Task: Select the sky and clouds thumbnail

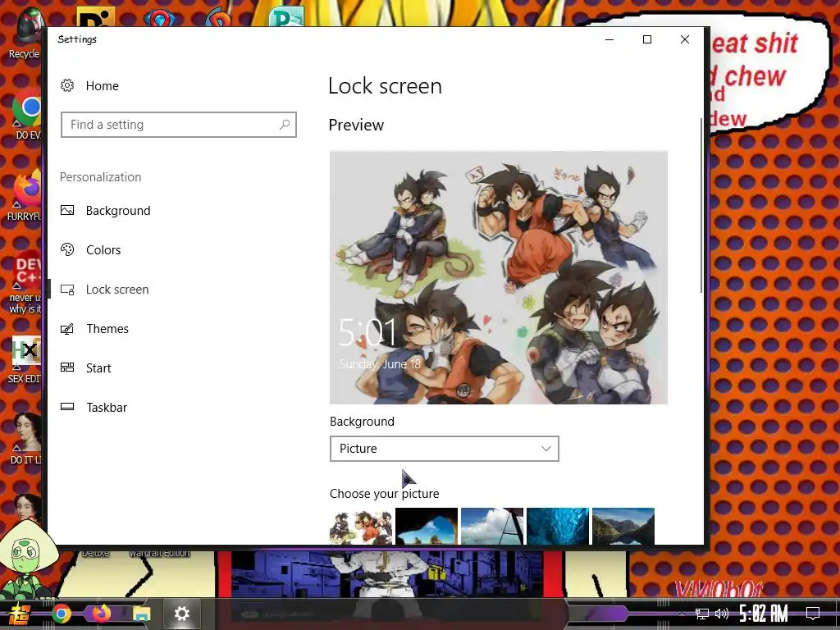Action: [x=492, y=526]
